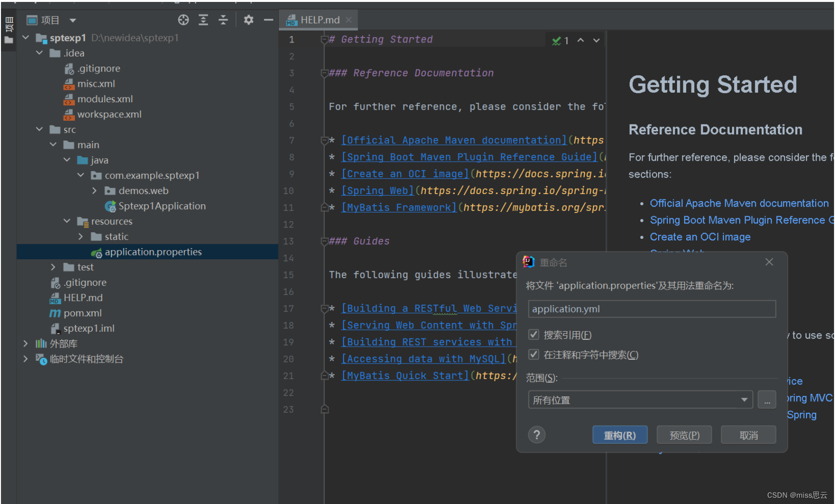
Task: Collapse the resources folder
Action: (67, 221)
